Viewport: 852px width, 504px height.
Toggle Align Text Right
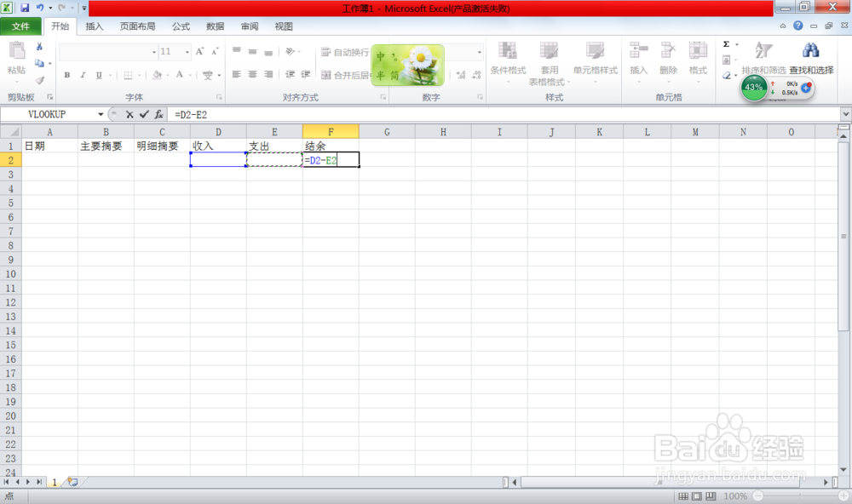[x=268, y=74]
